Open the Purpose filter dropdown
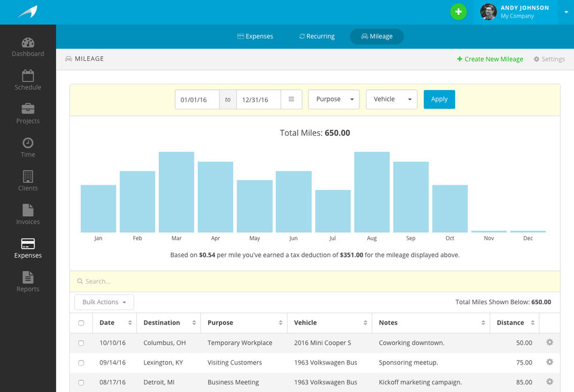 [x=334, y=99]
